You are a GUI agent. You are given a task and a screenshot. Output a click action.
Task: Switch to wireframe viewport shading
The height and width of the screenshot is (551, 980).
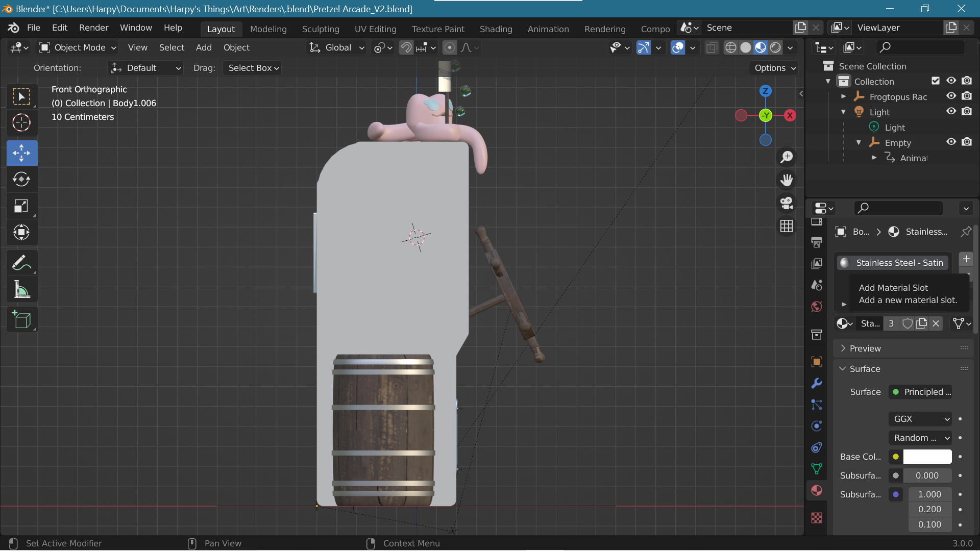click(731, 47)
